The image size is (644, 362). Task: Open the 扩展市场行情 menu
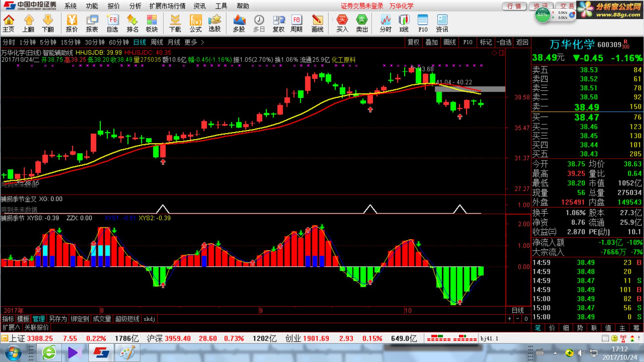(167, 6)
